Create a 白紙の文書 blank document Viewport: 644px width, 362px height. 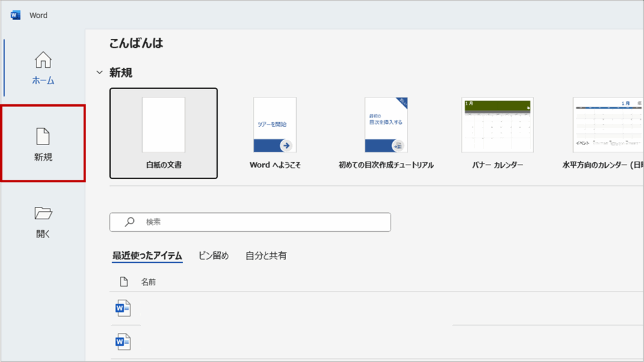tap(164, 133)
